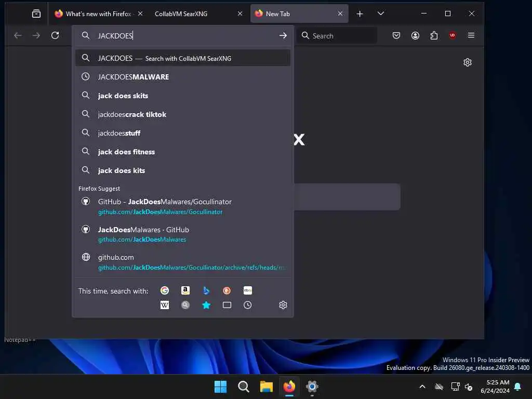
Task: Open GitHub JackDoesMalwares/Gocullinator suggestion
Action: pos(183,206)
